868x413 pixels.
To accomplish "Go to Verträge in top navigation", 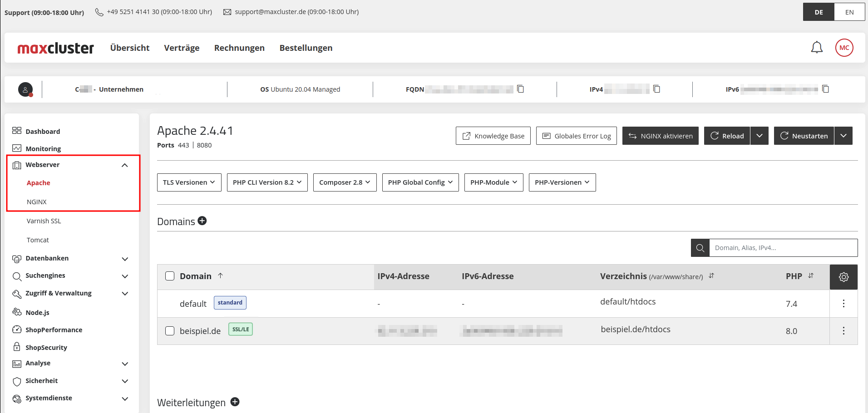I will [x=182, y=48].
